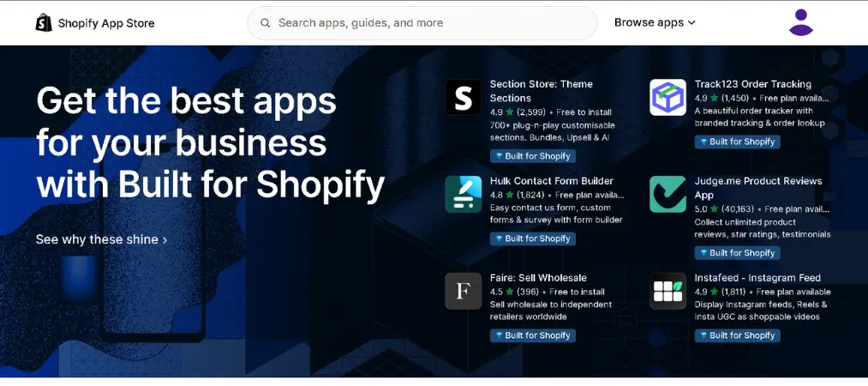The width and height of the screenshot is (868, 386).
Task: Open the user account avatar icon
Action: click(x=800, y=22)
